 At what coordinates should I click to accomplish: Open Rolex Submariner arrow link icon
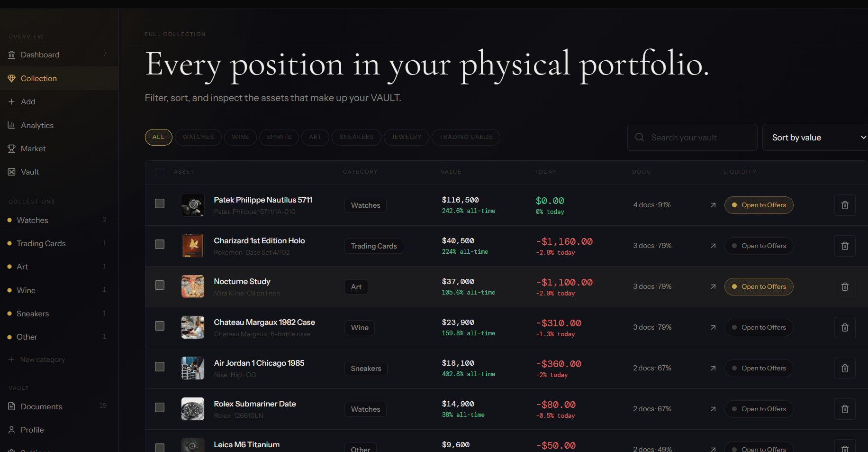[x=713, y=409]
